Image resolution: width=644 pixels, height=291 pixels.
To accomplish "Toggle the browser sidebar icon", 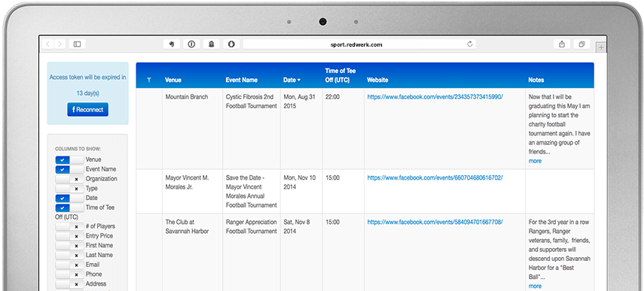I will pos(78,44).
